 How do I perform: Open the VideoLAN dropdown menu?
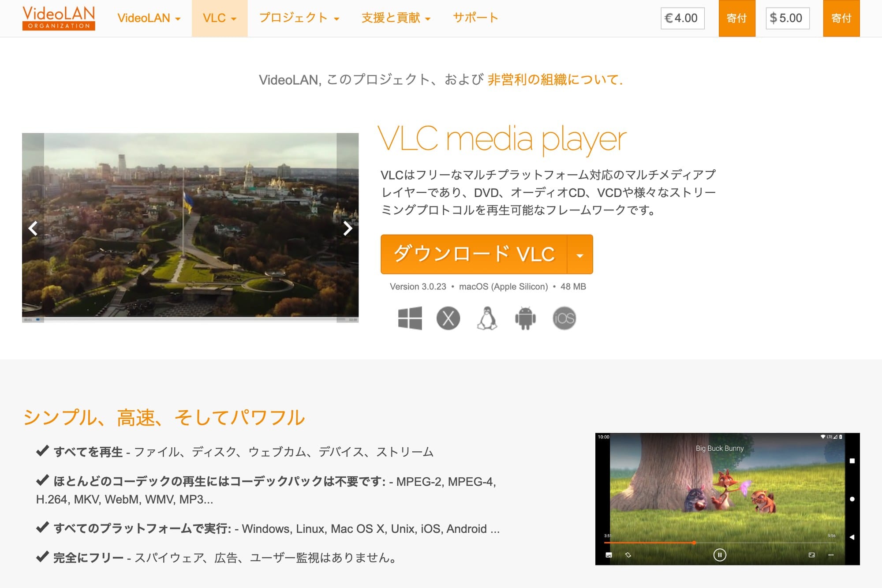(149, 18)
